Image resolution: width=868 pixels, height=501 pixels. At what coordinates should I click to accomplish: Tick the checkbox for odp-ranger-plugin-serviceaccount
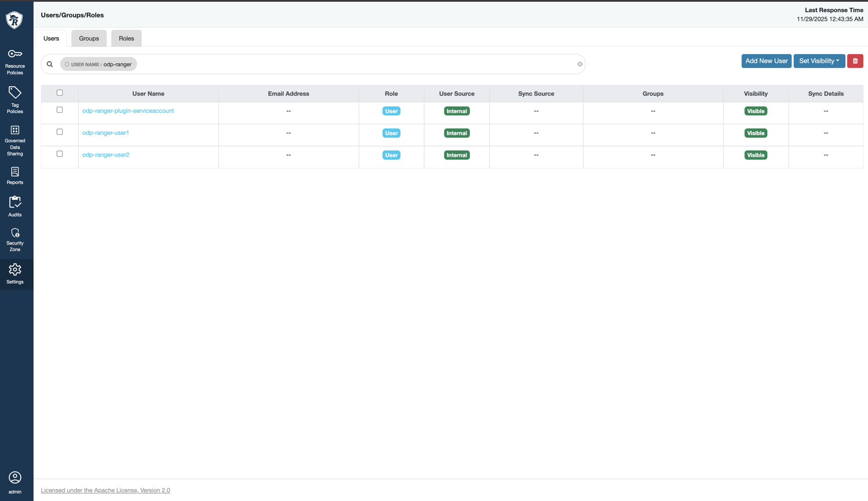pos(60,110)
